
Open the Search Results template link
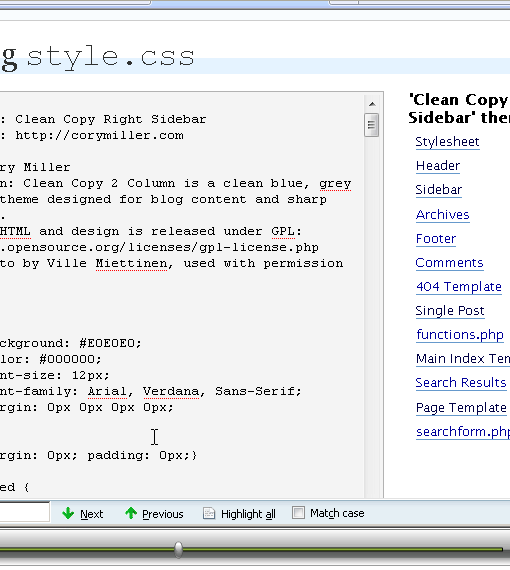(x=461, y=383)
